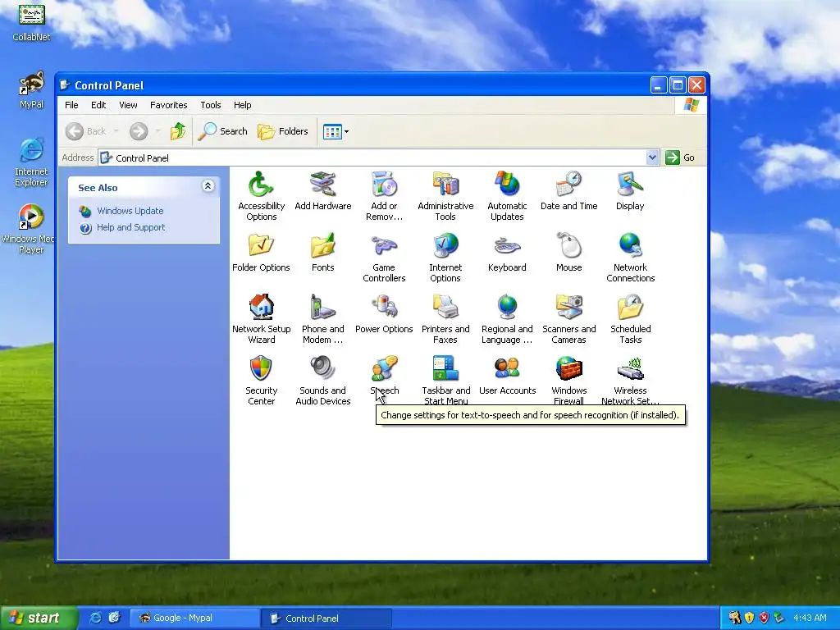Select the Windows Firewall icon
The width and height of the screenshot is (840, 630).
(568, 381)
